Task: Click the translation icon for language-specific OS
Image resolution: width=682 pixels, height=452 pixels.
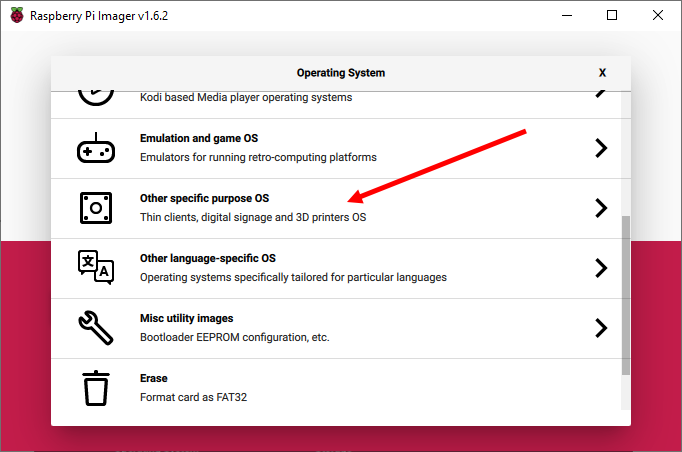Action: 96,268
